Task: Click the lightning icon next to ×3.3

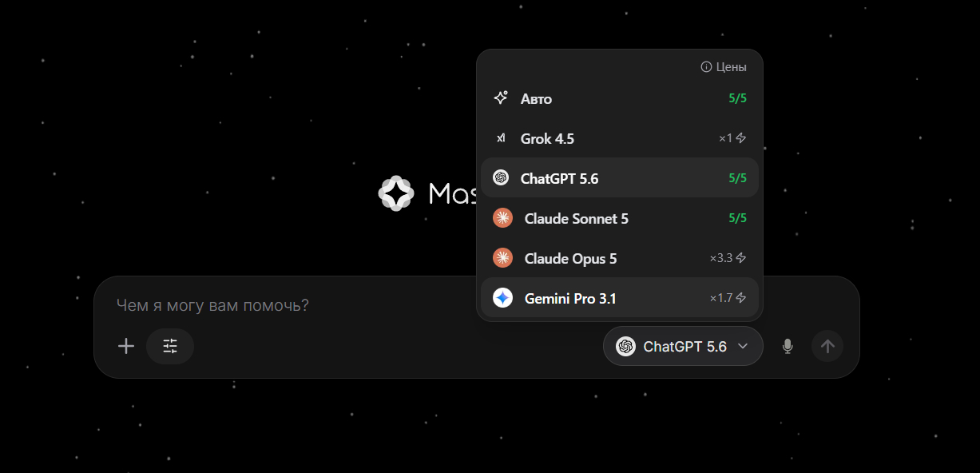Action: 741,258
